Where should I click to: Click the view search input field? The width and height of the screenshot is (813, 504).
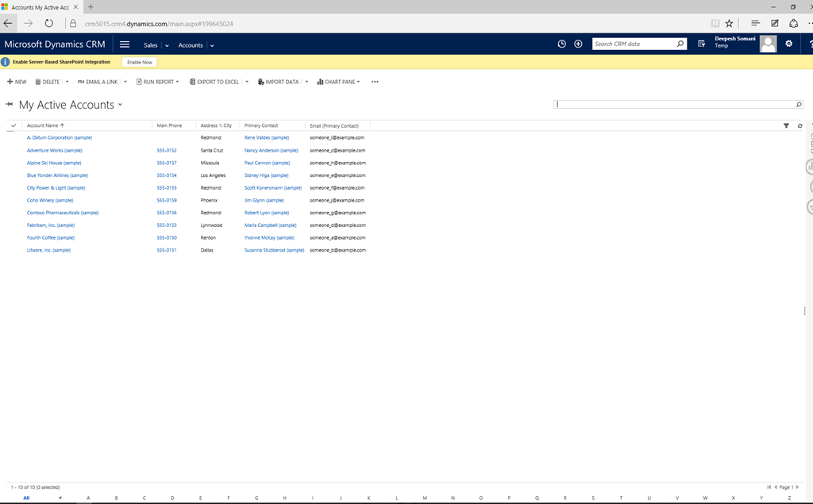[673, 104]
